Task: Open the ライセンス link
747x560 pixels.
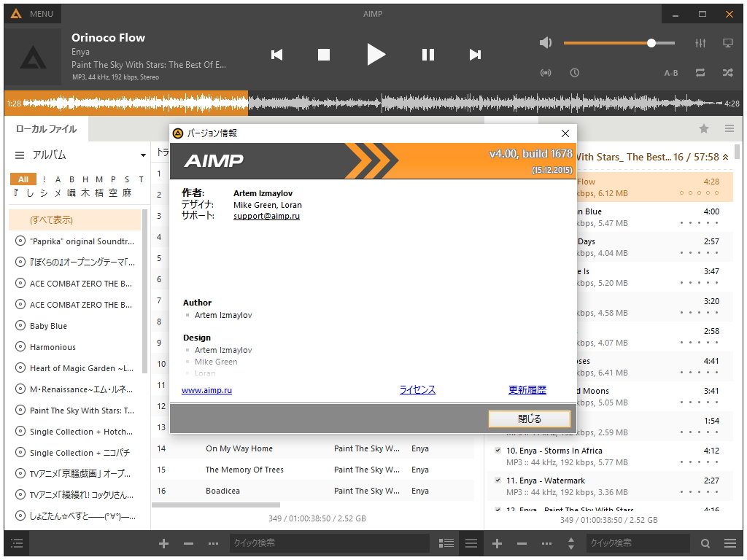Action: pos(417,389)
